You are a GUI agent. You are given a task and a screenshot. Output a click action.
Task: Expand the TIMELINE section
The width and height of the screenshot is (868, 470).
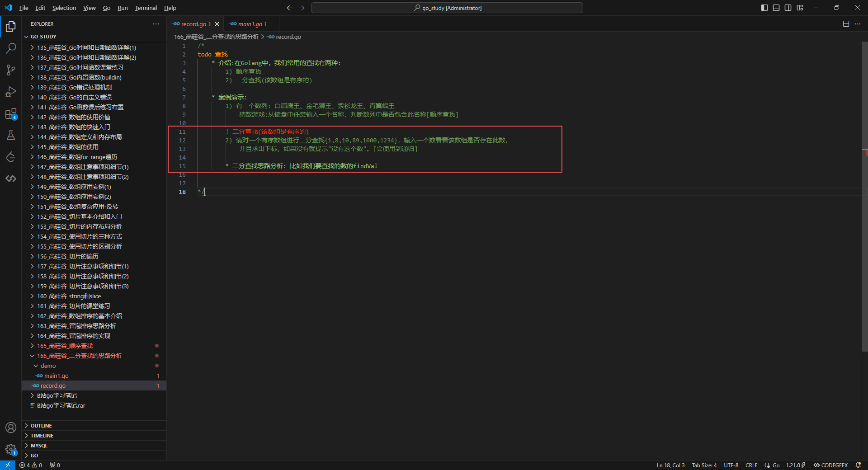(94, 436)
